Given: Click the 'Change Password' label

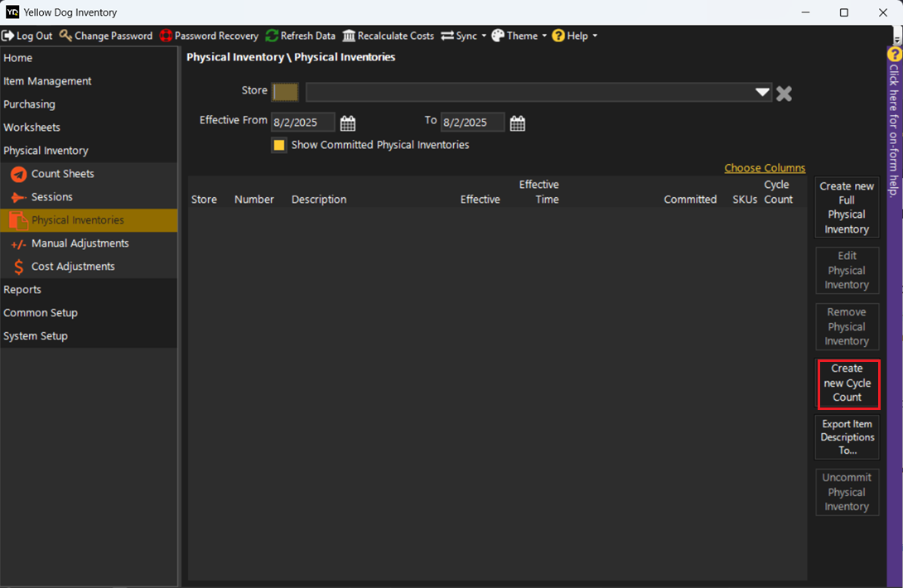Looking at the screenshot, I should tap(113, 36).
